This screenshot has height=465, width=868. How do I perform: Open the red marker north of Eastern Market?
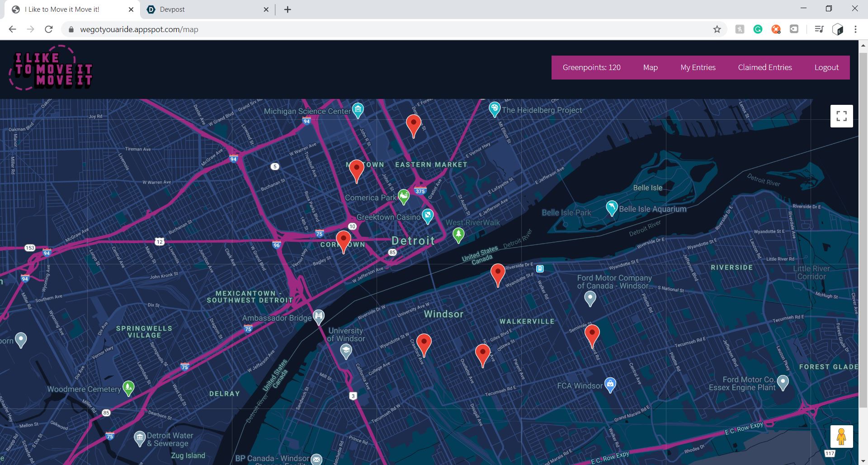click(414, 126)
